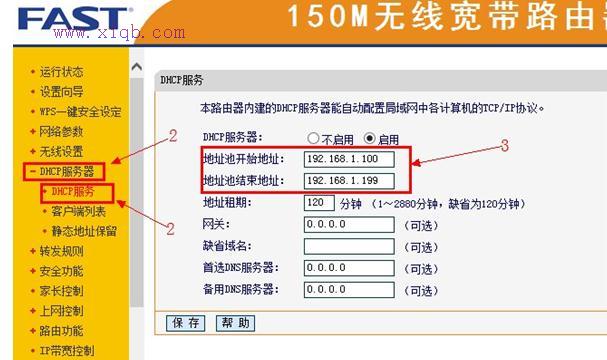This screenshot has height=360, width=607.
Task: Open 设置向导 menu entry
Action: pyautogui.click(x=61, y=92)
